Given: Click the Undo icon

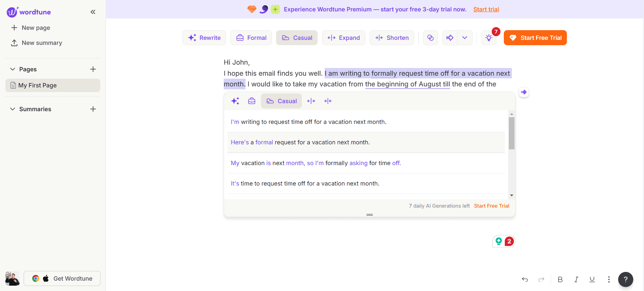Looking at the screenshot, I should tap(525, 279).
